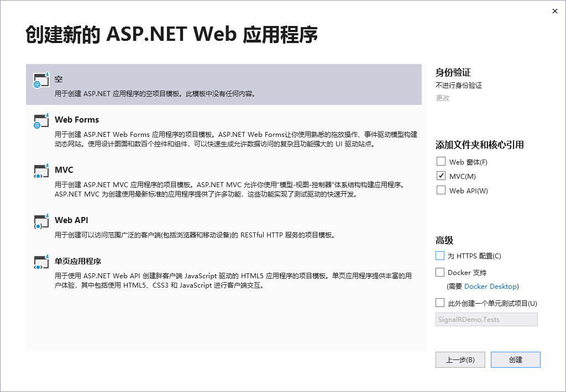Click the 单页应用程序 template icon
This screenshot has width=566, height=392.
click(41, 262)
